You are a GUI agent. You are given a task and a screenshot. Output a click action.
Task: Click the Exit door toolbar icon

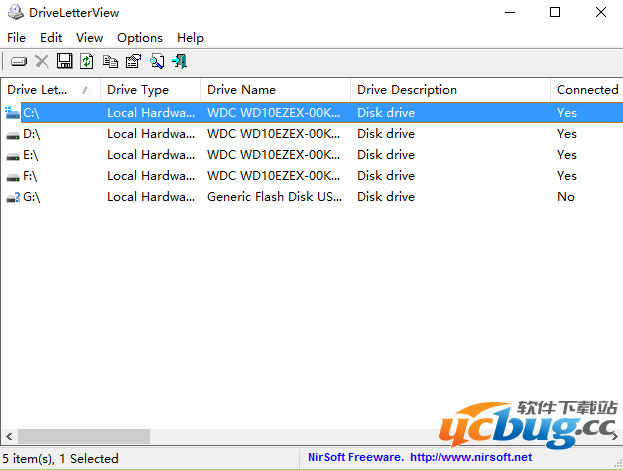point(180,62)
